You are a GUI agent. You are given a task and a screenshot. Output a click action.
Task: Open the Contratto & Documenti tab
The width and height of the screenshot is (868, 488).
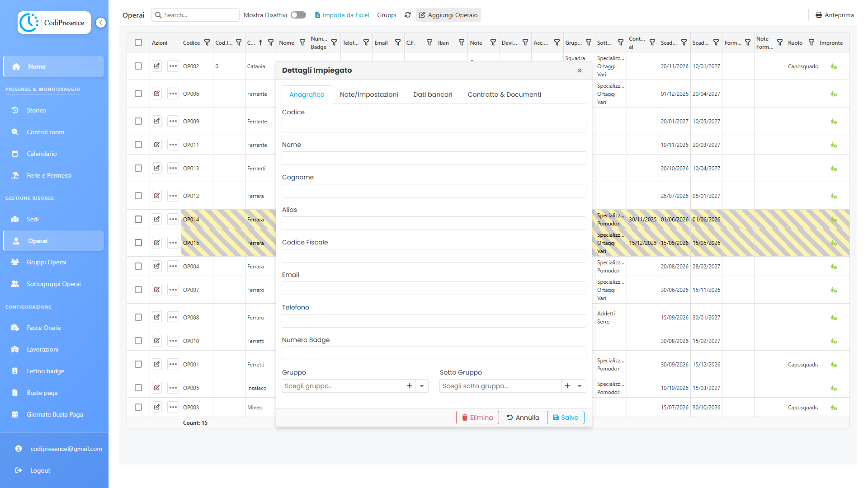(504, 94)
